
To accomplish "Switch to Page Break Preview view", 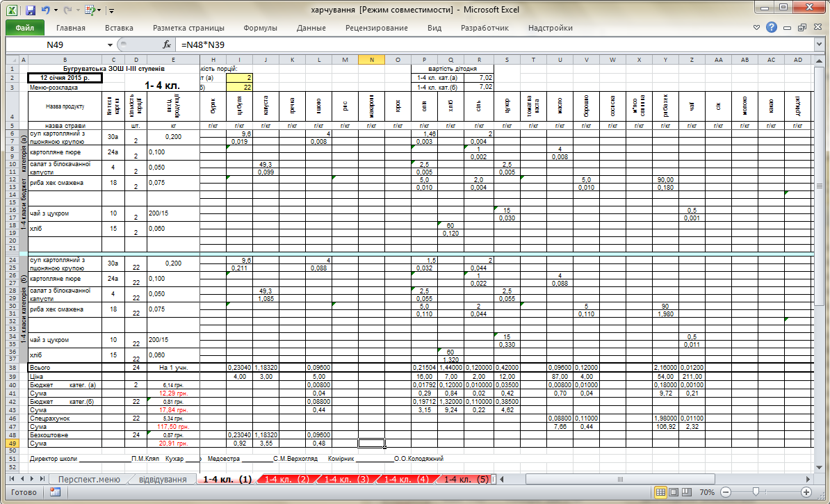I will [x=687, y=491].
